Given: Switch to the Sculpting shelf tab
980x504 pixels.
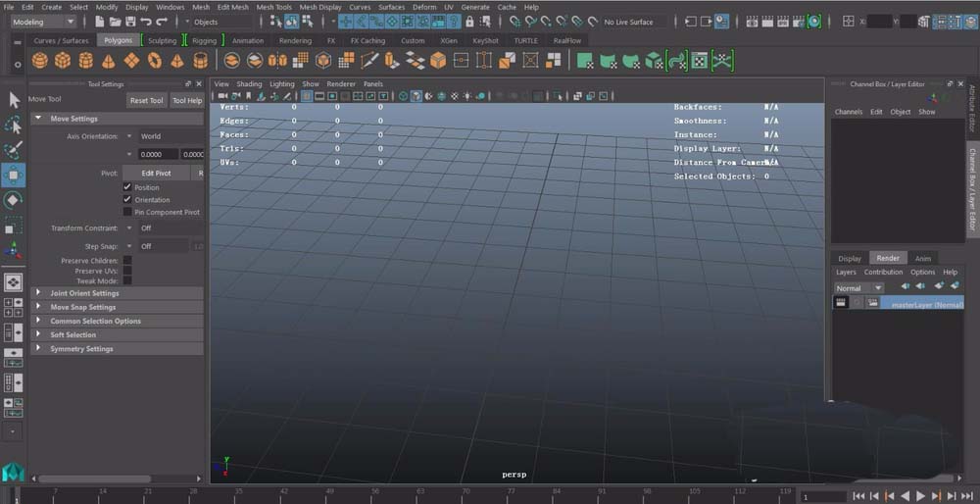Looking at the screenshot, I should click(x=162, y=41).
